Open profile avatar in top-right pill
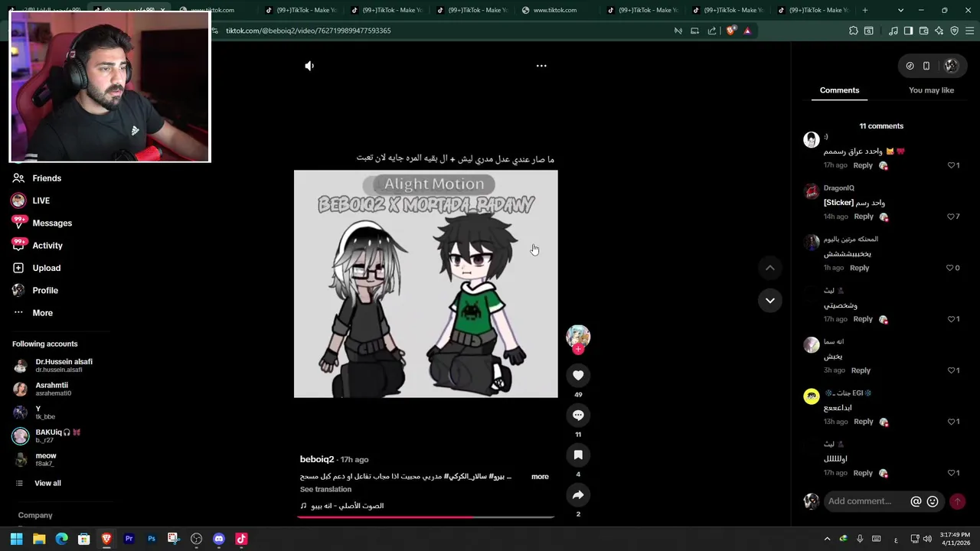 tap(951, 66)
